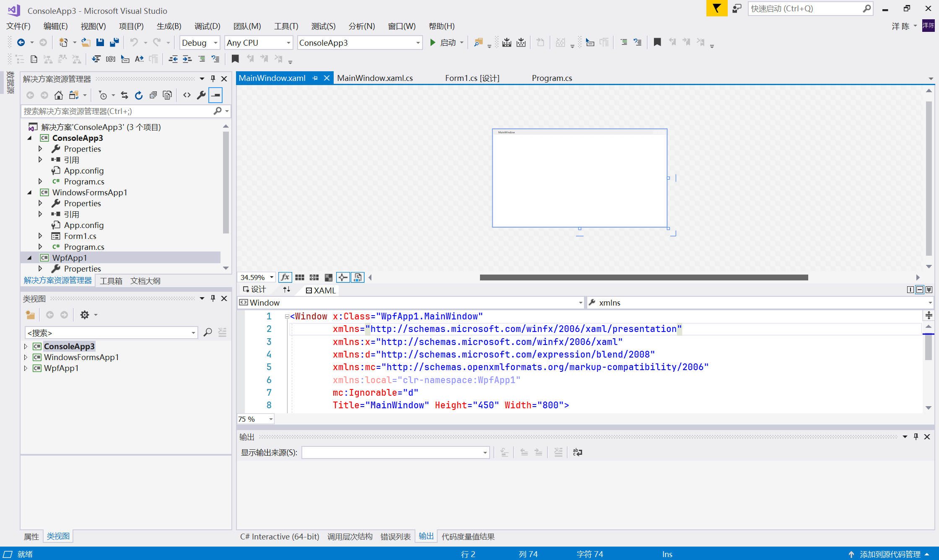Toggle the show snap grid button
The height and width of the screenshot is (560, 939).
300,277
